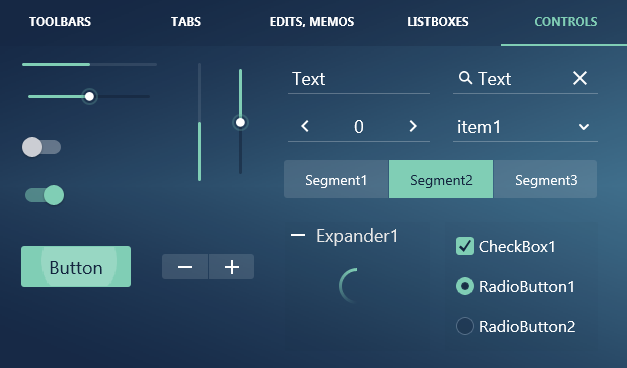Switch to the TOOLBARS tab
Viewport: 627px width, 368px height.
click(x=60, y=22)
